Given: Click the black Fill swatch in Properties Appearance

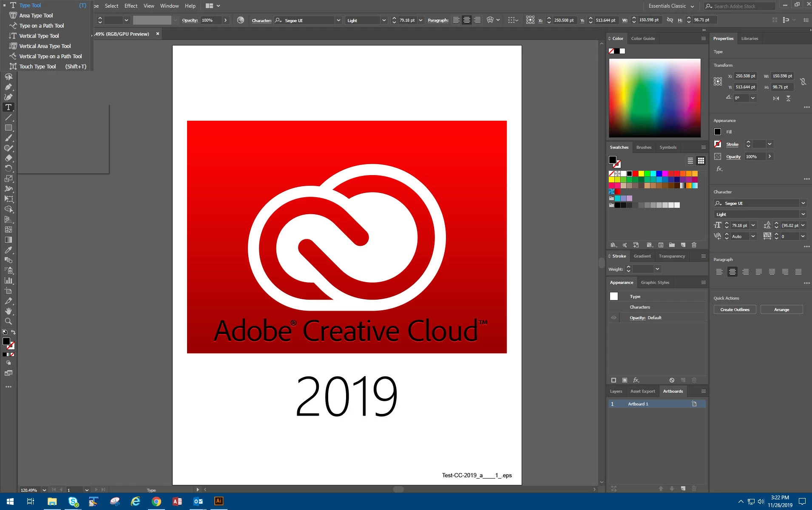Looking at the screenshot, I should pyautogui.click(x=718, y=132).
